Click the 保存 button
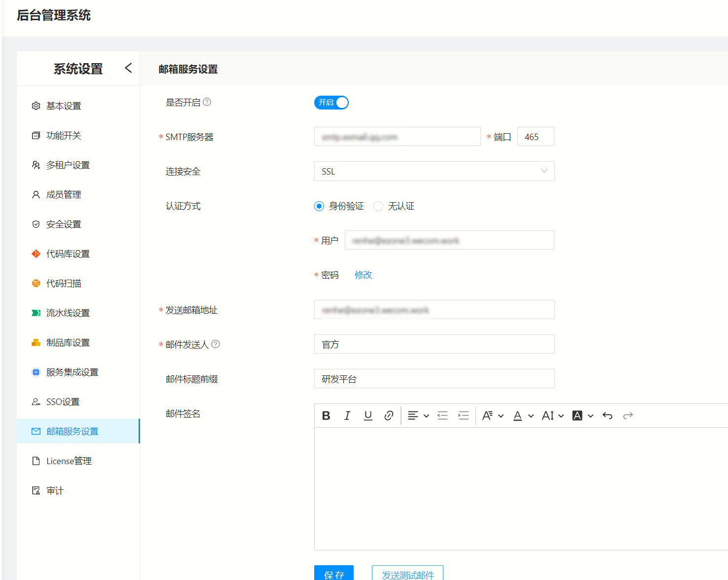728x580 pixels. (334, 574)
